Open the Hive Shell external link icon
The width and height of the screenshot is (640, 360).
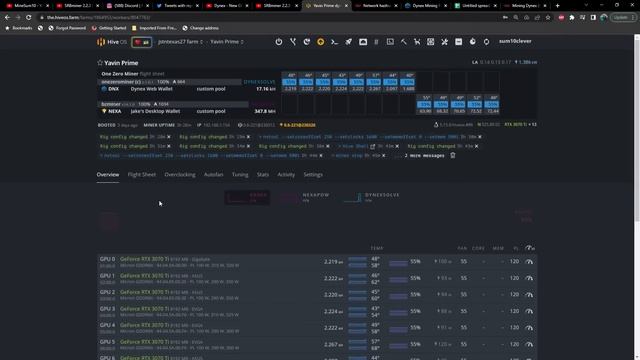(x=372, y=146)
